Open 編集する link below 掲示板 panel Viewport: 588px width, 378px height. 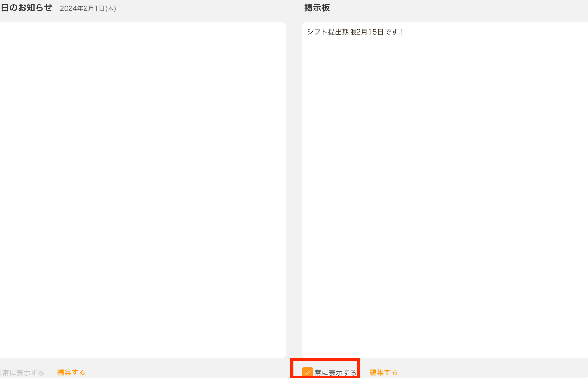pos(384,372)
